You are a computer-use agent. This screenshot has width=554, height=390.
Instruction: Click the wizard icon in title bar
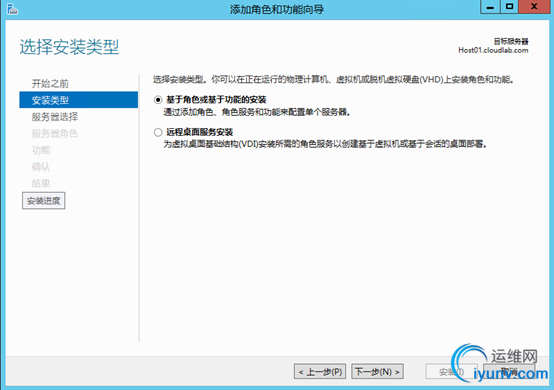click(12, 10)
